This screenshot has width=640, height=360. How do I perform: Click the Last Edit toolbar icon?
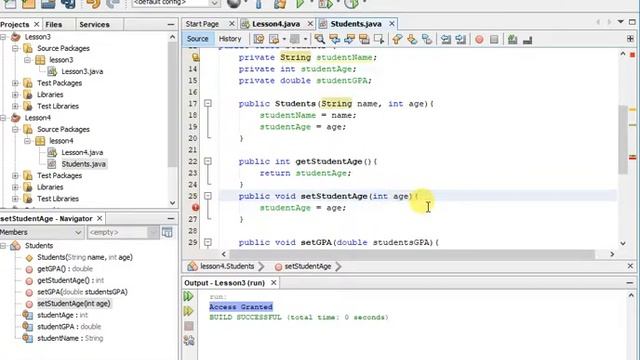[x=259, y=39]
